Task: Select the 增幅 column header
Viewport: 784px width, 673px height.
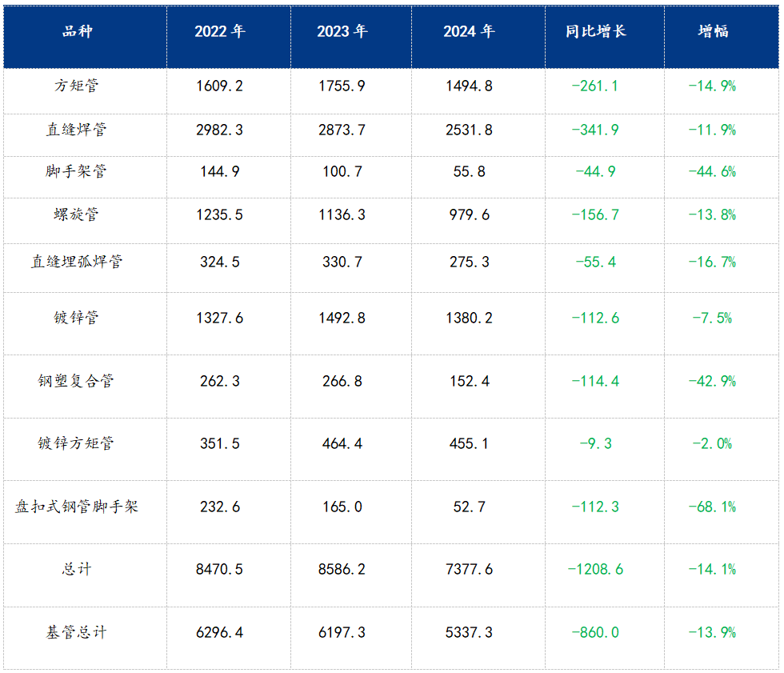Action: point(712,31)
